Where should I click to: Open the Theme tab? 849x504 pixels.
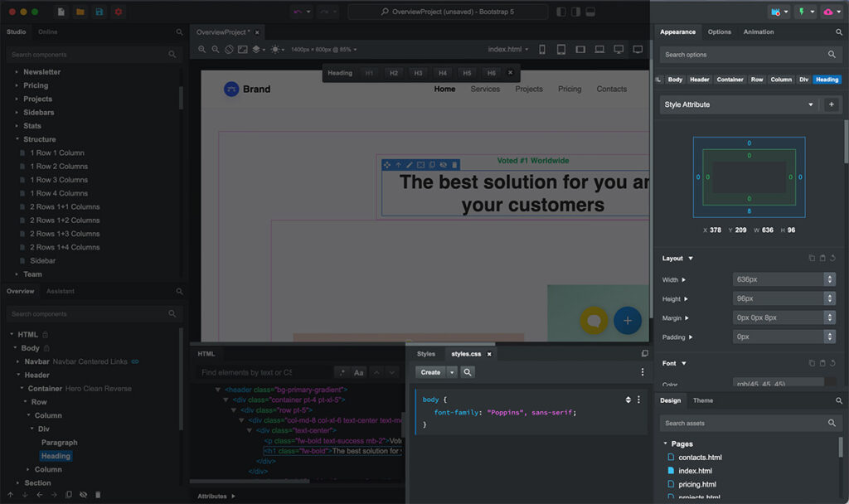point(702,400)
